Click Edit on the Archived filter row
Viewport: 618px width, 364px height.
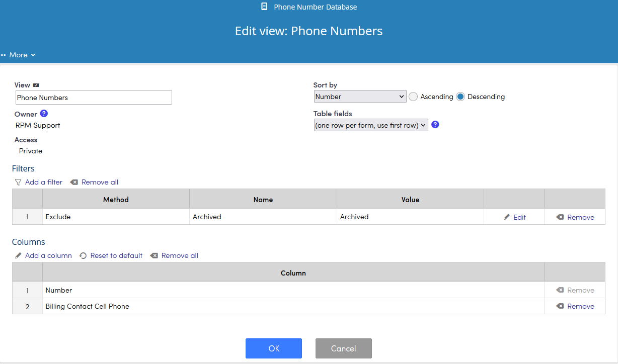point(519,217)
